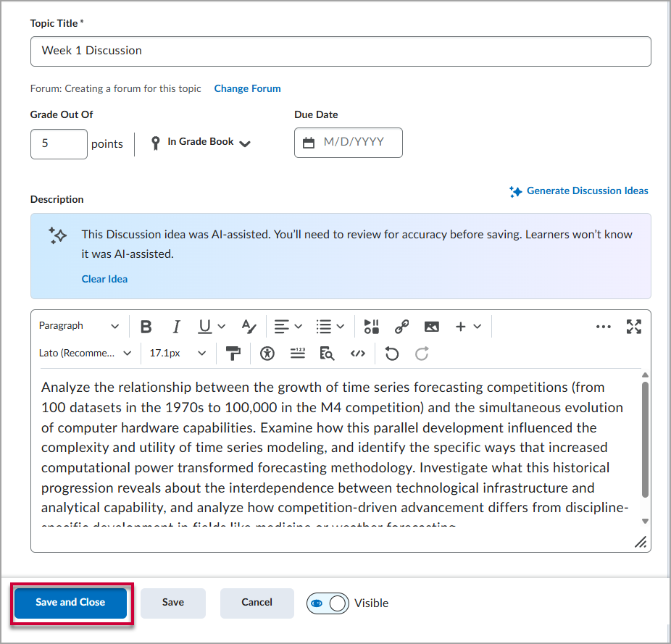This screenshot has width=671, height=644.
Task: Redo the last undone edit
Action: [422, 354]
